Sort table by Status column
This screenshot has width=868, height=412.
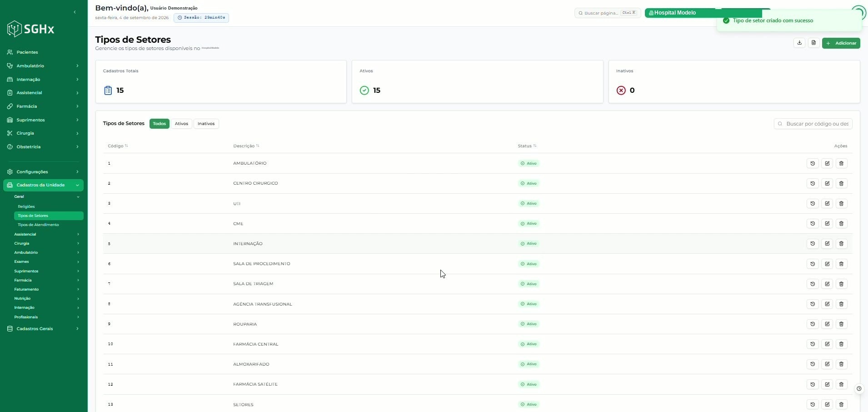tap(527, 146)
